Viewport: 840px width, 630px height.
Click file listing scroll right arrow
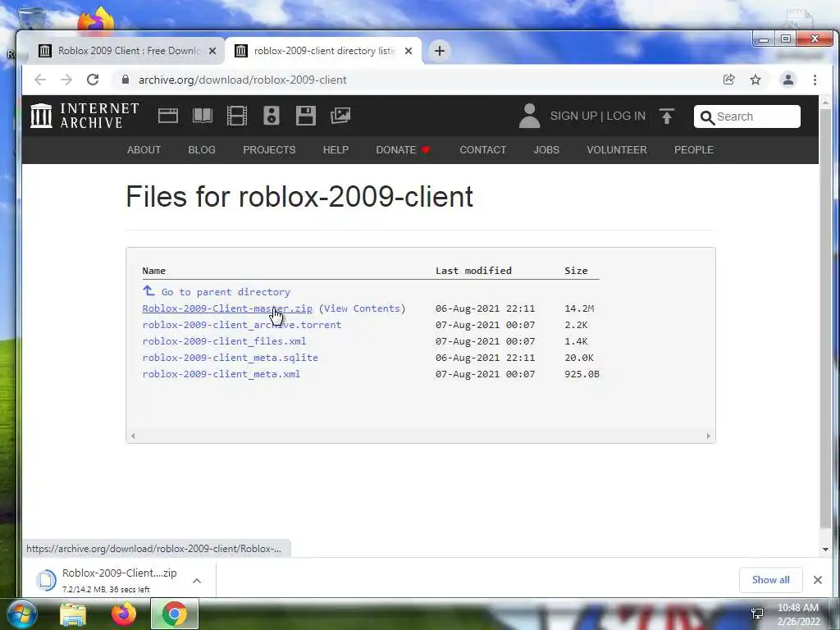click(x=708, y=436)
